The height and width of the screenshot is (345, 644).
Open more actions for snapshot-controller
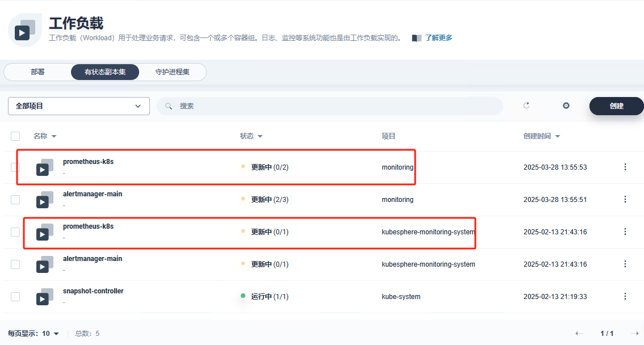[x=625, y=297]
